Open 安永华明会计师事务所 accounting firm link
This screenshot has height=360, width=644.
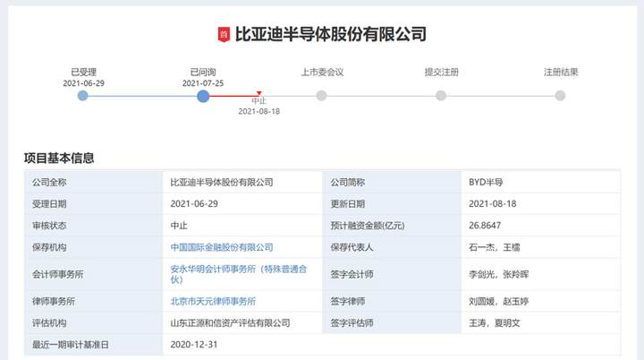(239, 274)
